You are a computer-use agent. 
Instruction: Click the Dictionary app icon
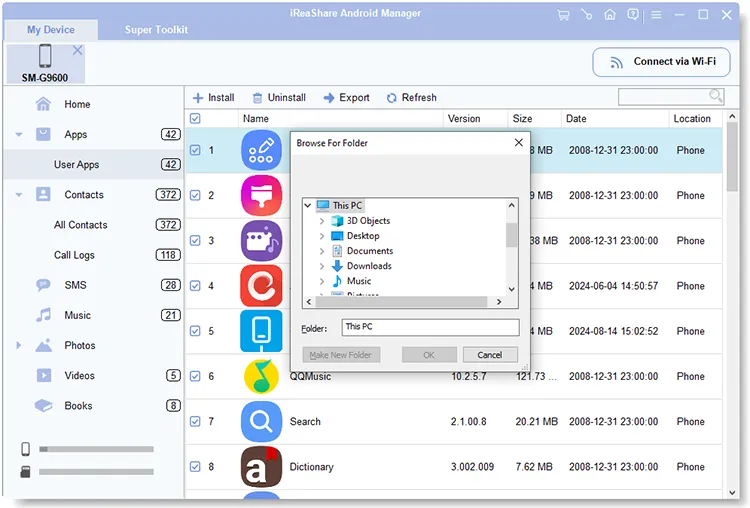pyautogui.click(x=261, y=466)
